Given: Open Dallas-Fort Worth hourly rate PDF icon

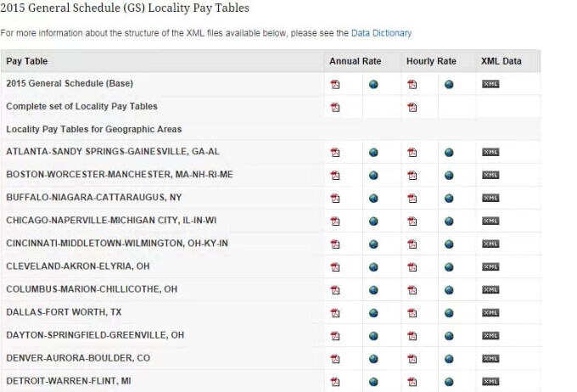Looking at the screenshot, I should pyautogui.click(x=412, y=312).
